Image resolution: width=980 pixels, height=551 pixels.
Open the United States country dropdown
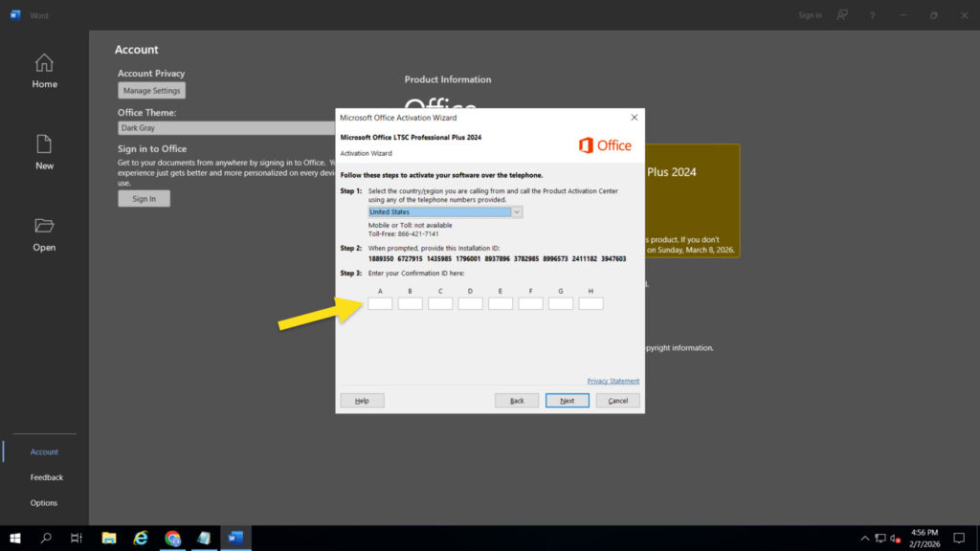tap(445, 211)
